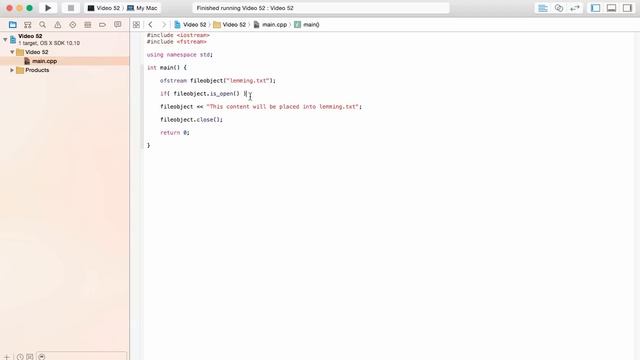Collapse the Video 52 project root
The image size is (640, 360).
point(5,39)
